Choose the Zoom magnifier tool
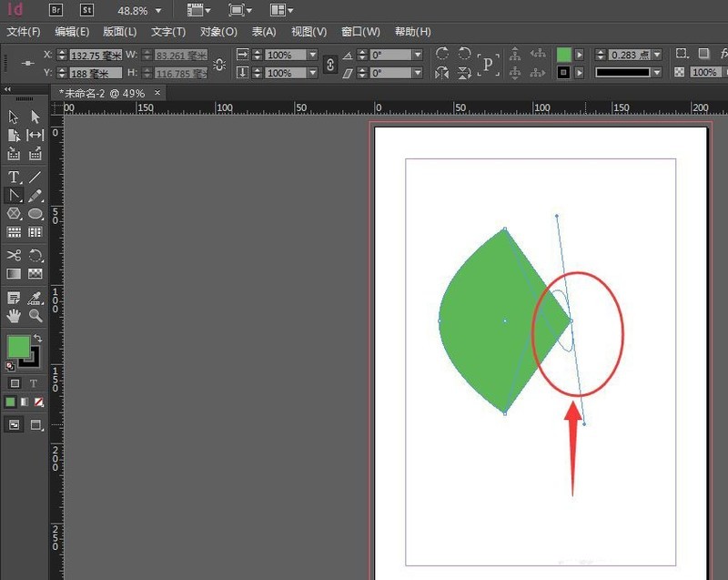Viewport: 728px width, 580px height. point(35,316)
